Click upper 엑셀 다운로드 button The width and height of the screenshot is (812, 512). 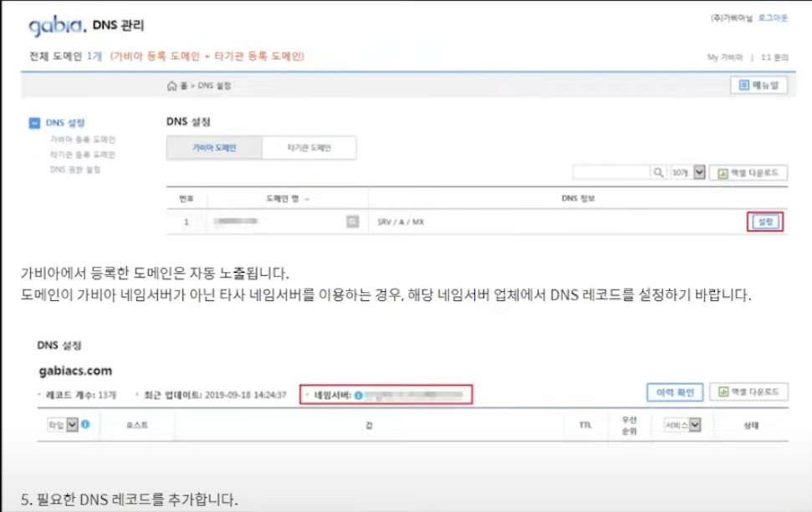click(x=748, y=172)
